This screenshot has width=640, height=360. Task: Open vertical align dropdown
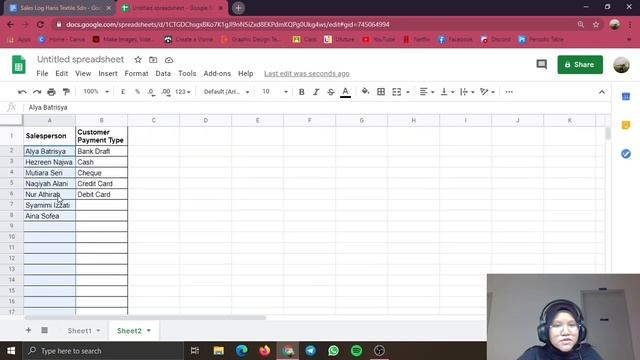(447, 92)
